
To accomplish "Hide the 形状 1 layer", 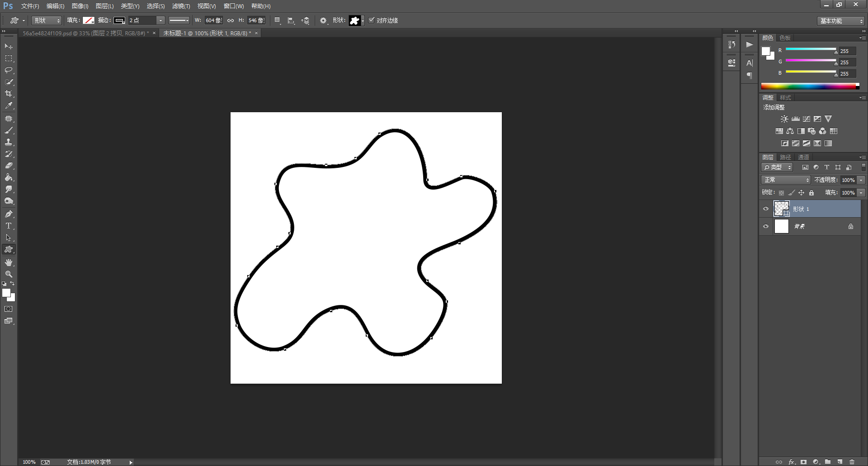I will click(x=766, y=209).
